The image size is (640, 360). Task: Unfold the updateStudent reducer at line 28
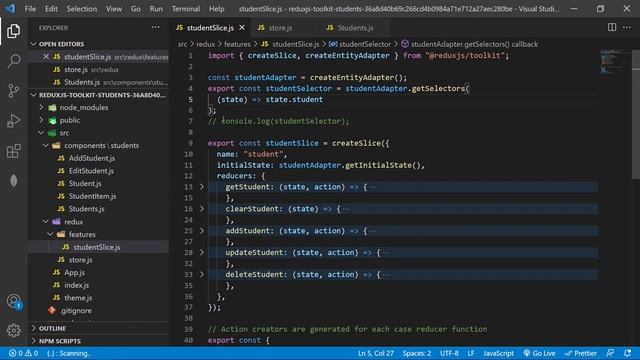[x=202, y=253]
